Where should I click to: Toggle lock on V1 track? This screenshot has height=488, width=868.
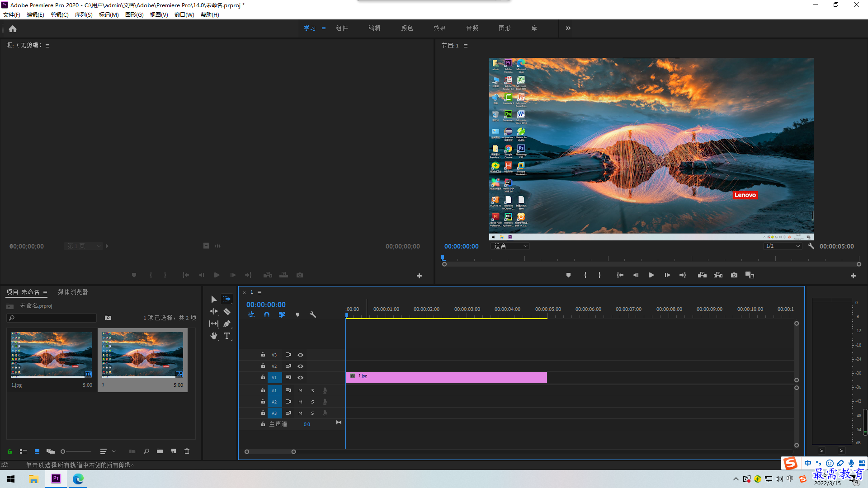pos(263,377)
